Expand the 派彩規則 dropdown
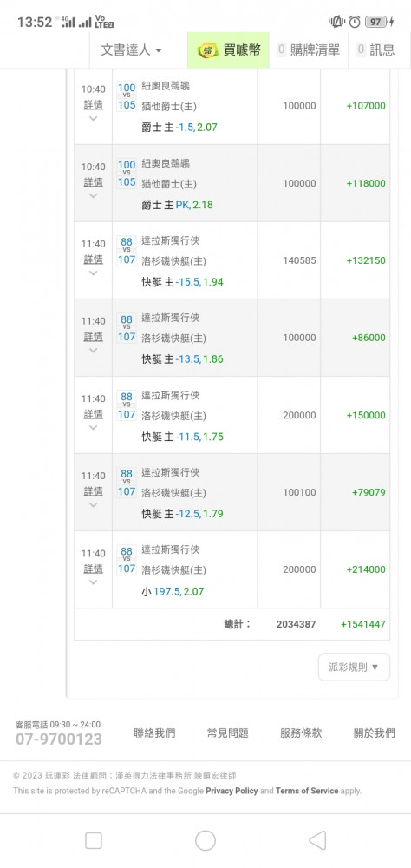 point(354,667)
